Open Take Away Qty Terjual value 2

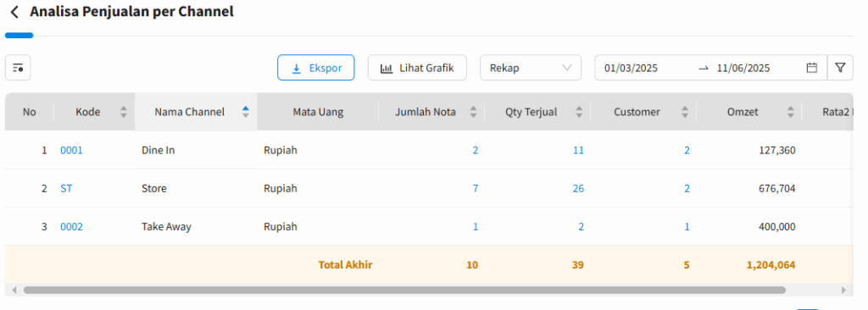581,226
